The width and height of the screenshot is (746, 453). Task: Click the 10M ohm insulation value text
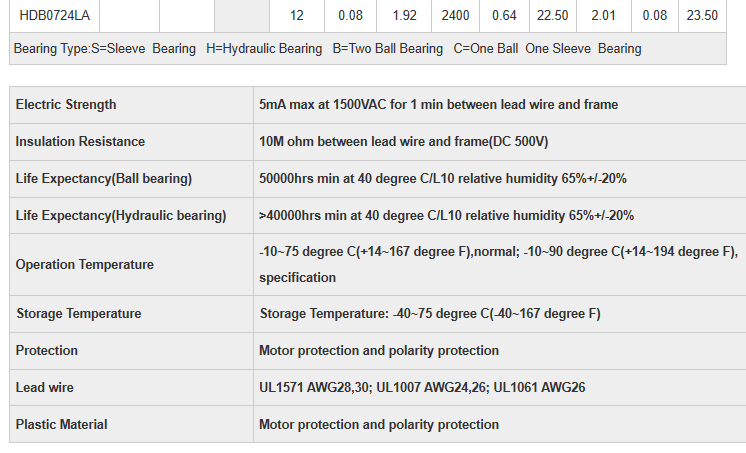click(403, 142)
